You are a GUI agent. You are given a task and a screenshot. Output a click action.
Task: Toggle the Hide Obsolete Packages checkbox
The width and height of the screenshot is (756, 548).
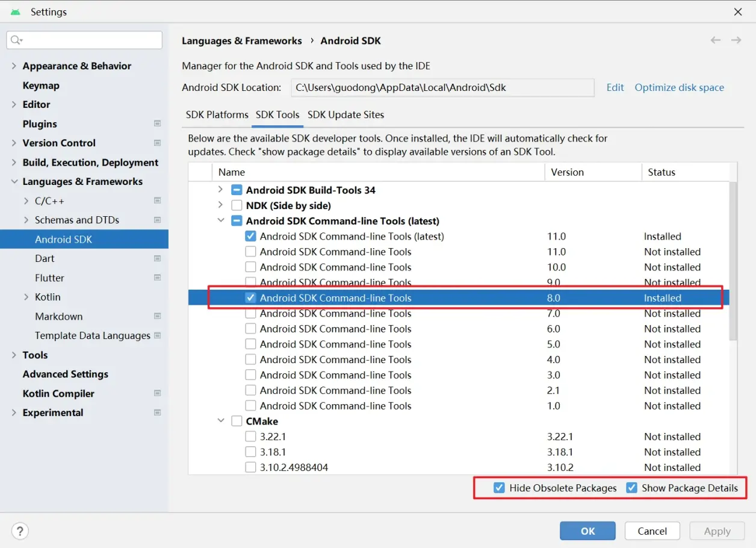point(499,488)
